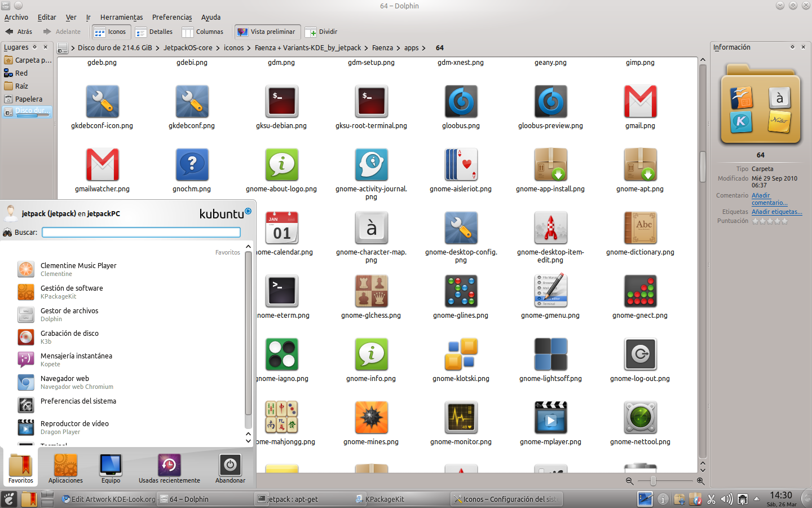Expand breadcrumb arrow after Faenza
The height and width of the screenshot is (508, 812).
398,48
